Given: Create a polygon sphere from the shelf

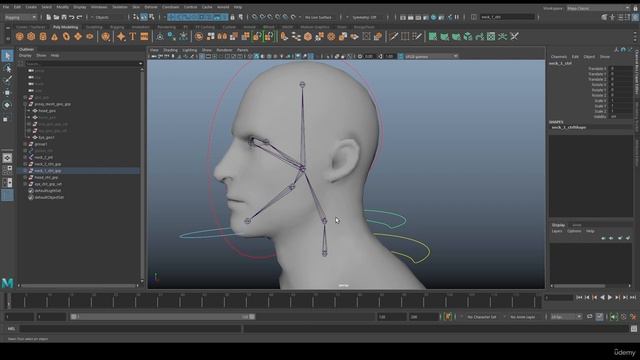Looking at the screenshot, I should pos(19,37).
